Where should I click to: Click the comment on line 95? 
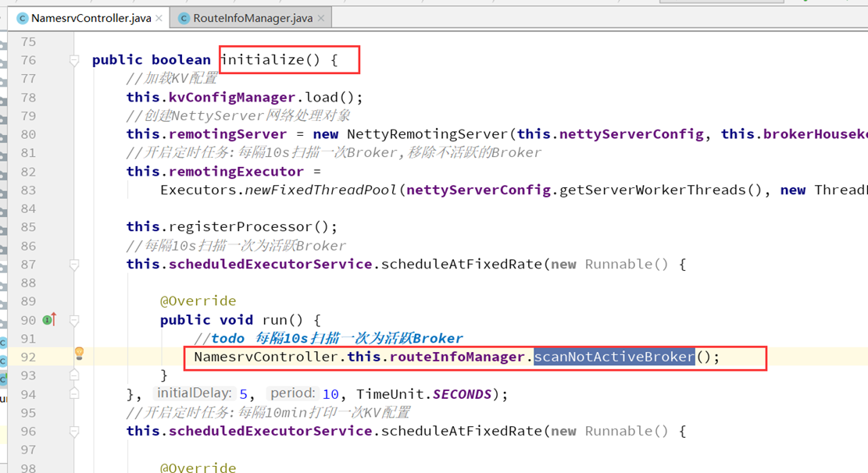268,413
